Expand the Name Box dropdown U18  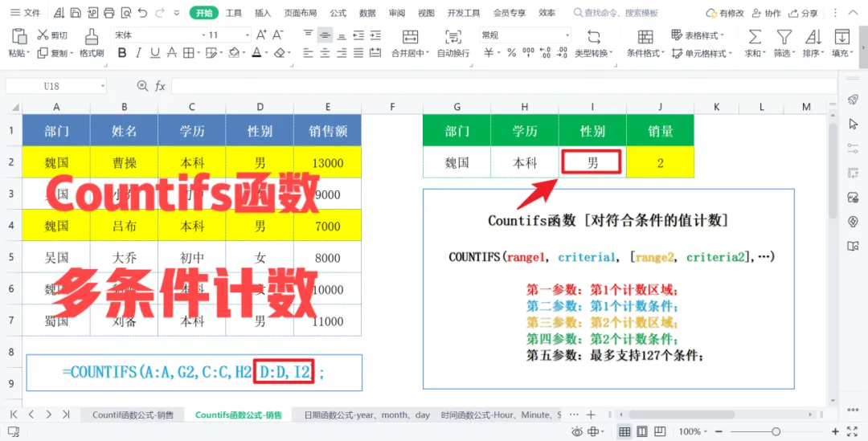tap(102, 86)
